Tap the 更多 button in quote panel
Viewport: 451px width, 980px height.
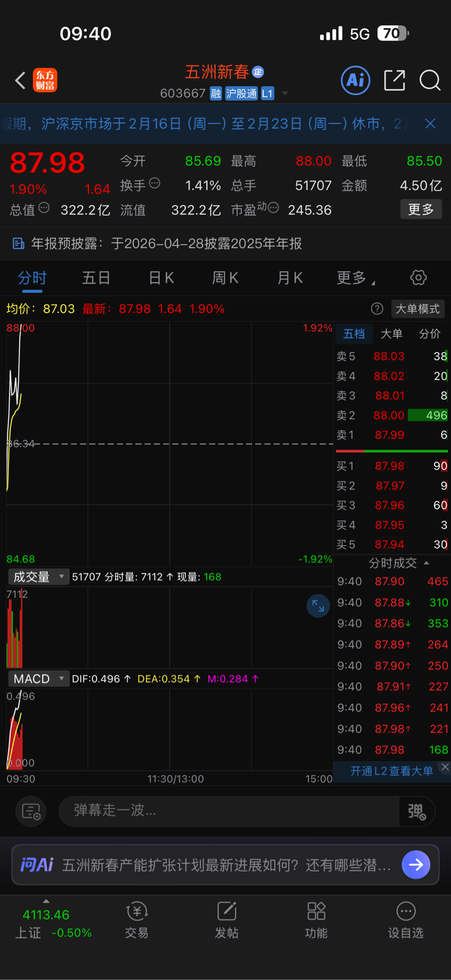[x=421, y=210]
